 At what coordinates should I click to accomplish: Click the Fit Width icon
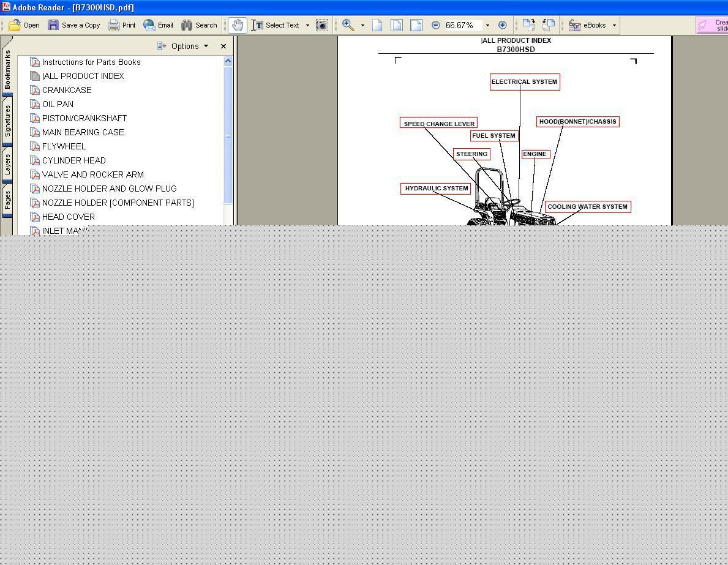click(416, 25)
